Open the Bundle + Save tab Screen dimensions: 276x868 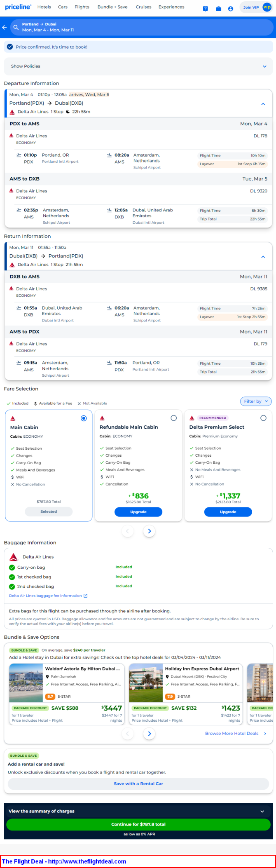(x=112, y=7)
